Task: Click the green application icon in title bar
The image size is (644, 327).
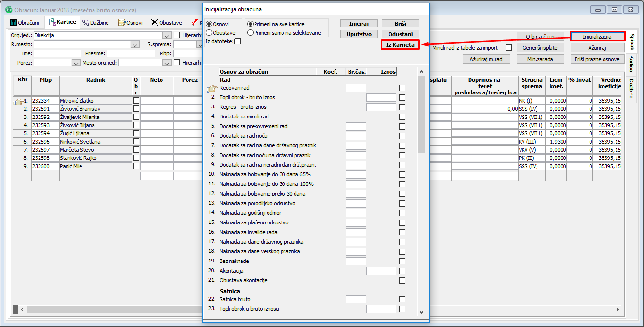Action: point(8,10)
